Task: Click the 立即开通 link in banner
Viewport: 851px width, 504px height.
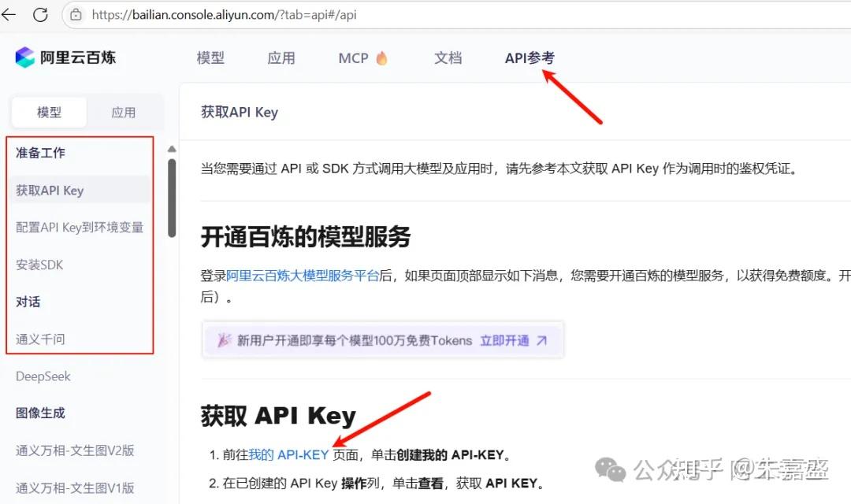Action: pos(505,341)
